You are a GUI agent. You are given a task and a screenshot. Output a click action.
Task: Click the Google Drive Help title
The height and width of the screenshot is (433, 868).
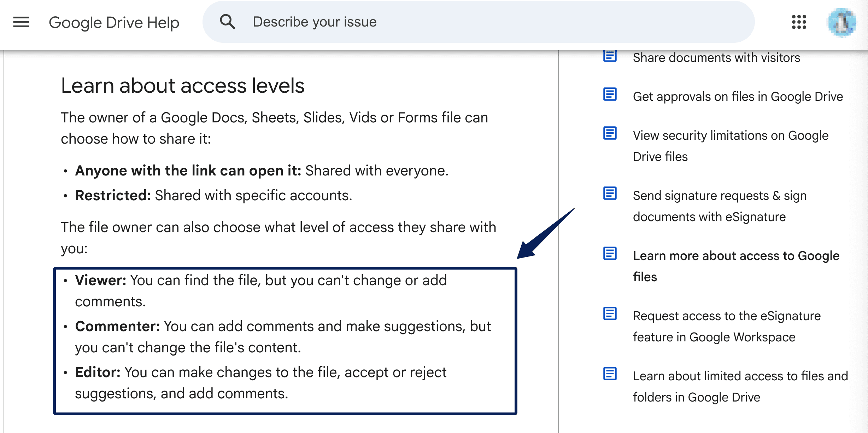click(x=114, y=23)
